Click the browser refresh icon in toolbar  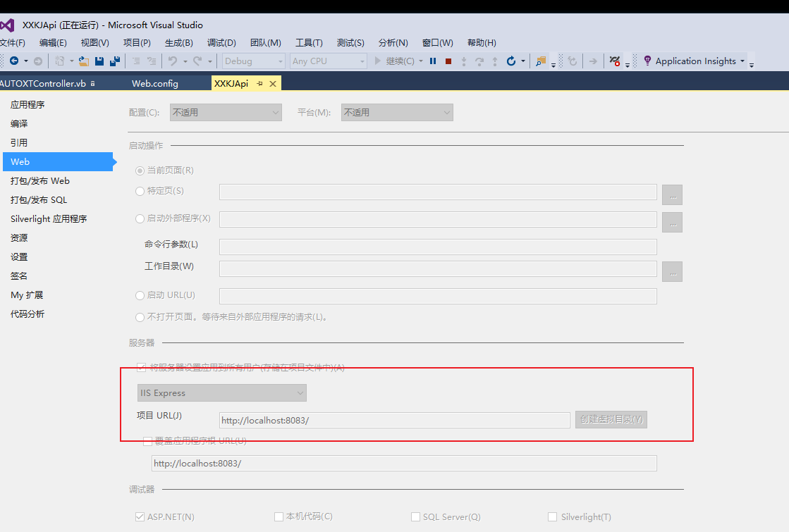[x=572, y=61]
